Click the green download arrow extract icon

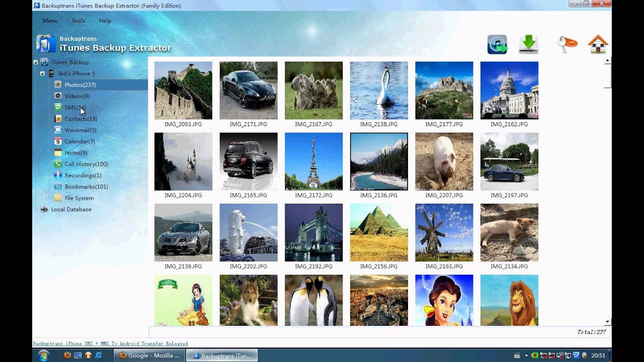pyautogui.click(x=529, y=44)
